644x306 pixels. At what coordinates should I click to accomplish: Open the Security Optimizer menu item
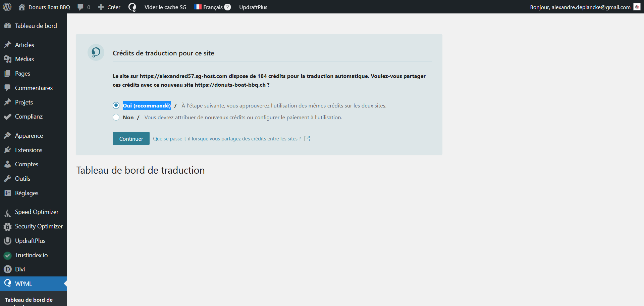click(x=34, y=226)
